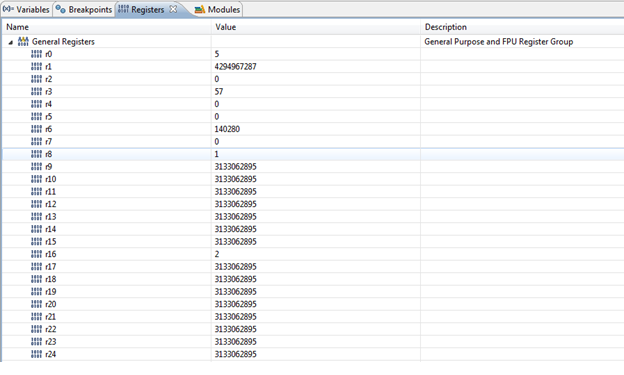Select the r5 register icon
This screenshot has width=624, height=375.
[x=36, y=117]
